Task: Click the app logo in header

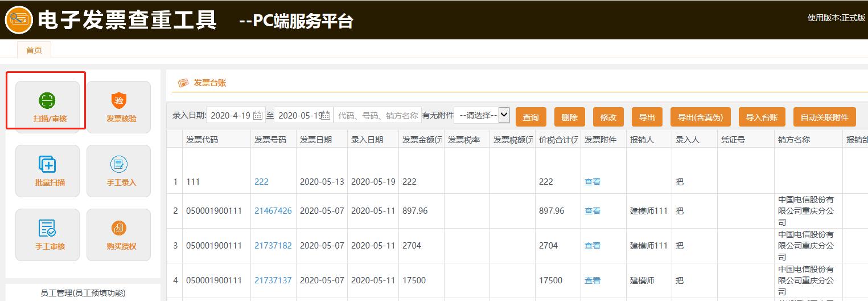Action: coord(18,20)
